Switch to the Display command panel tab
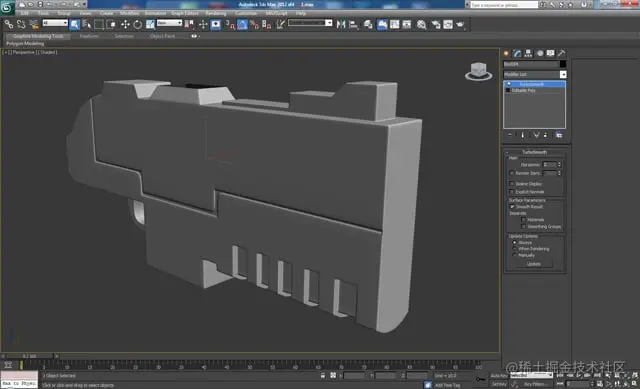The width and height of the screenshot is (640, 389). pos(551,53)
